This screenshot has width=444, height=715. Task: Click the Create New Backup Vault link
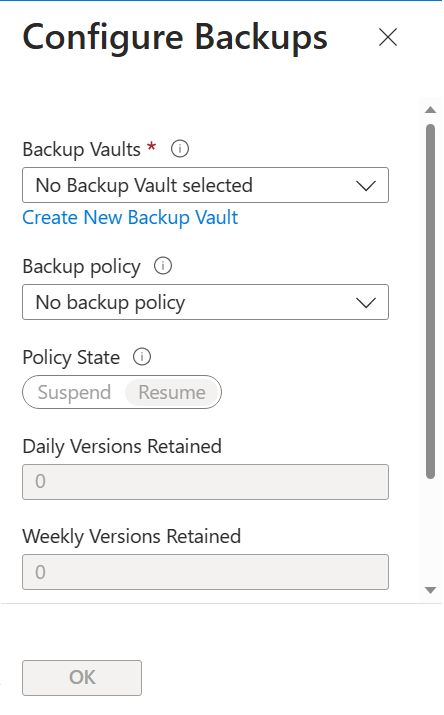pyautogui.click(x=130, y=218)
